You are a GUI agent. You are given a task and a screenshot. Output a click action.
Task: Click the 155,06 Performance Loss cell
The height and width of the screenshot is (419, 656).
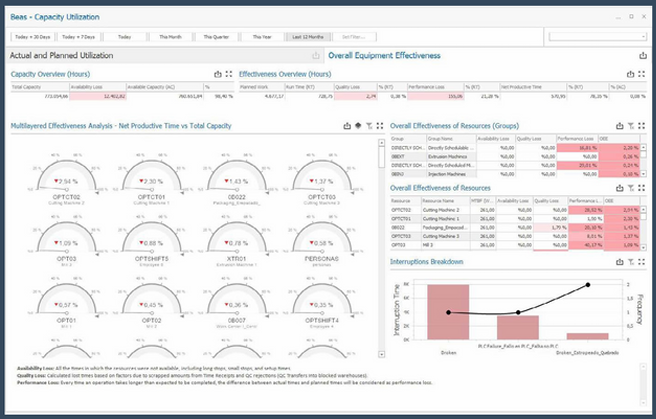[436, 96]
